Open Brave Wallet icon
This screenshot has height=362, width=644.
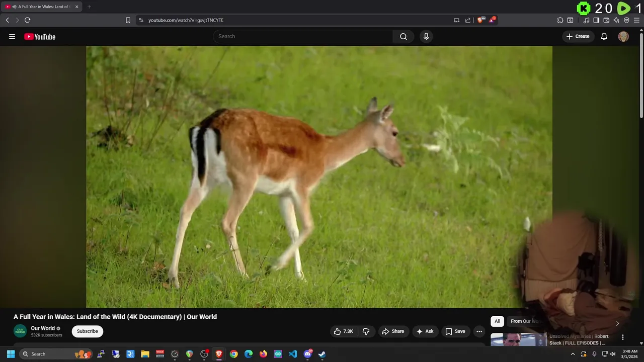click(x=606, y=20)
